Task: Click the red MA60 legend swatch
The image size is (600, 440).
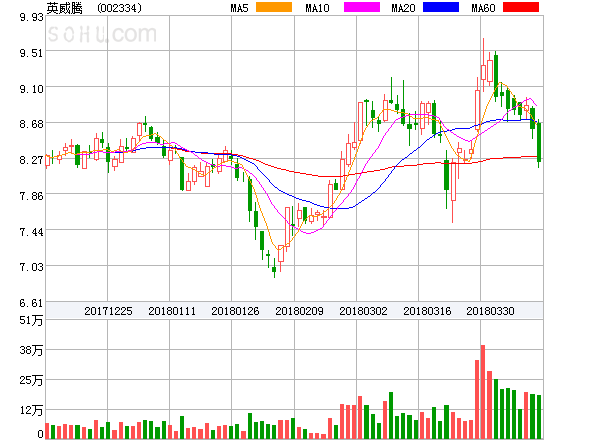Action: coord(521,7)
